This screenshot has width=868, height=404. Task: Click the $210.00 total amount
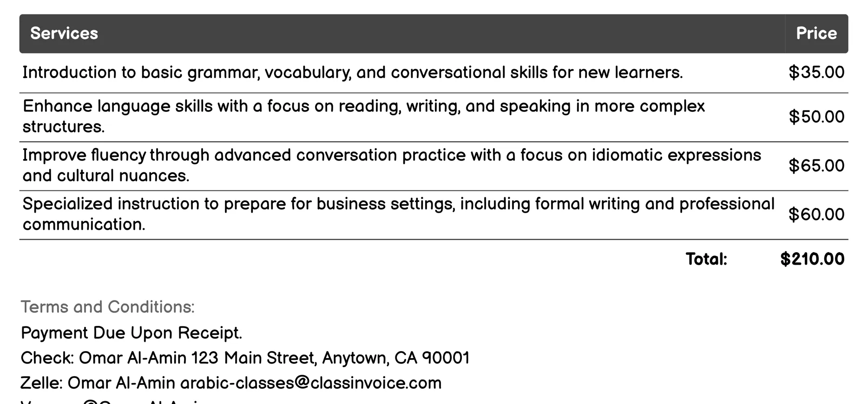(x=812, y=259)
